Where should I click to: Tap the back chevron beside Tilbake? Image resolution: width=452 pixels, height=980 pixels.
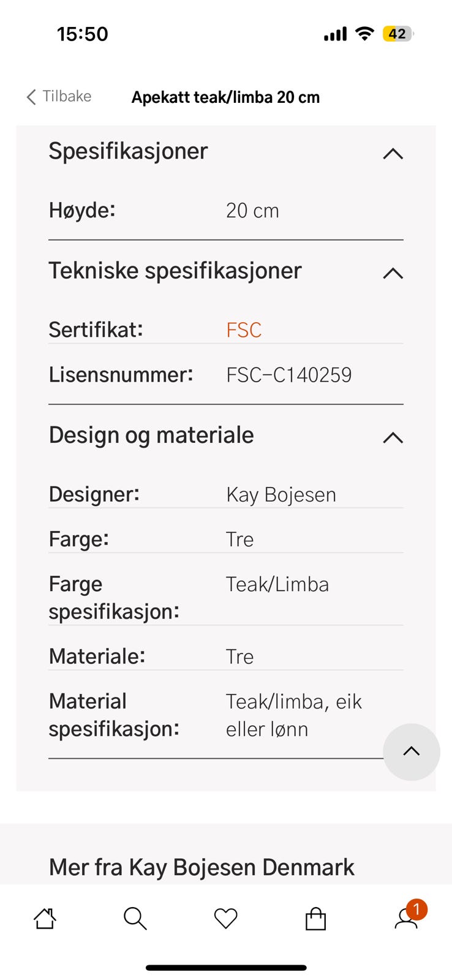[31, 97]
